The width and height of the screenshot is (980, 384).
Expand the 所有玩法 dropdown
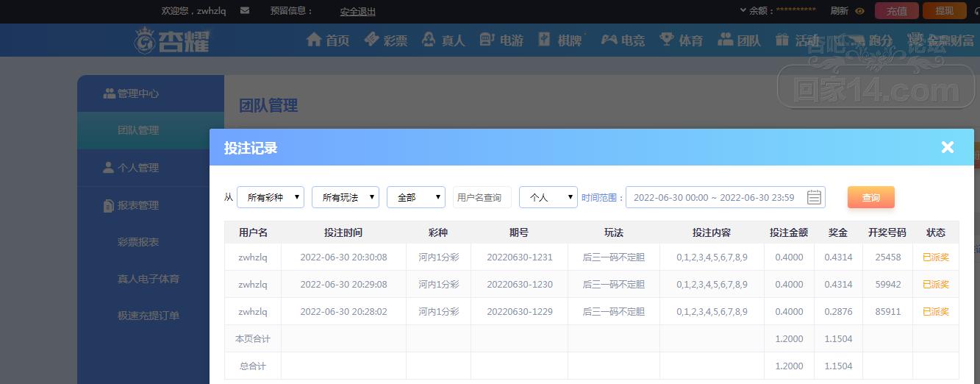point(346,197)
